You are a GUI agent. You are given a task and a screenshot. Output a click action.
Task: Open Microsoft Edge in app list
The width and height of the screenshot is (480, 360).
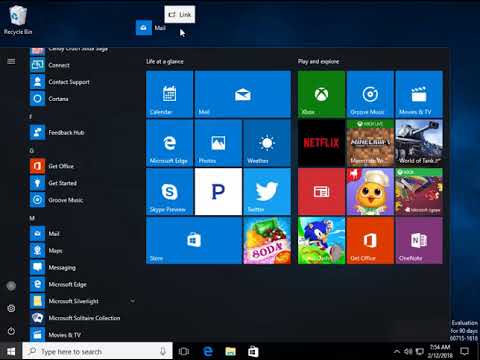pyautogui.click(x=83, y=284)
